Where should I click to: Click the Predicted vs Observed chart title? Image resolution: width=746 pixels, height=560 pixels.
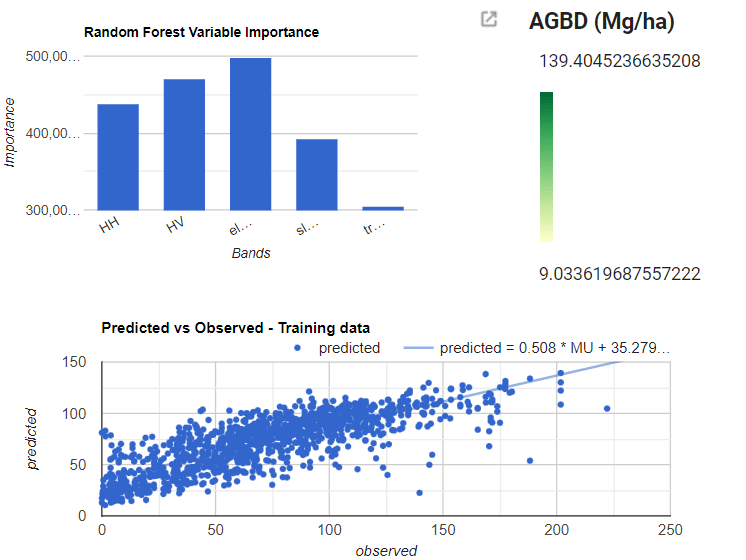point(236,328)
